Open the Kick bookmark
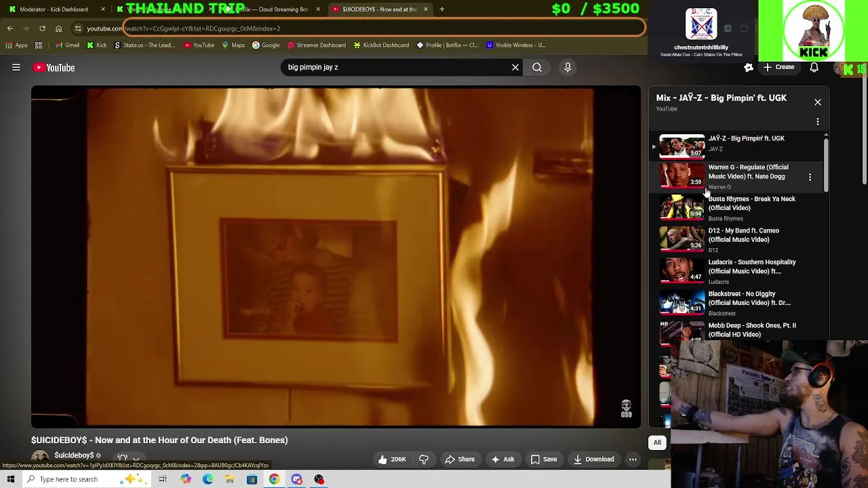The height and width of the screenshot is (488, 868). pos(97,45)
